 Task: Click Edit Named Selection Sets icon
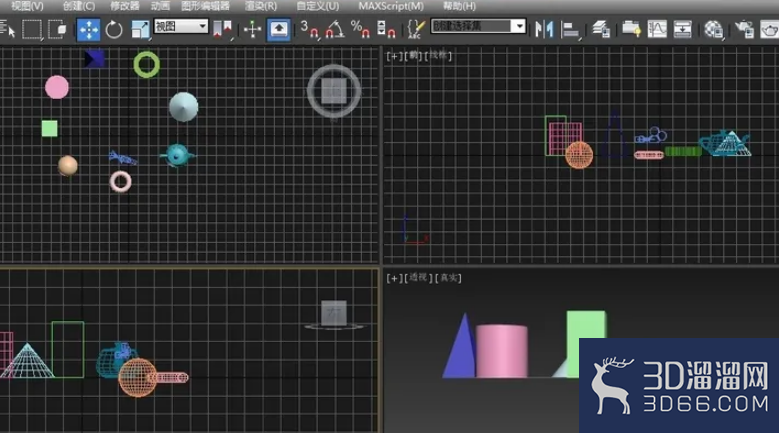click(415, 29)
